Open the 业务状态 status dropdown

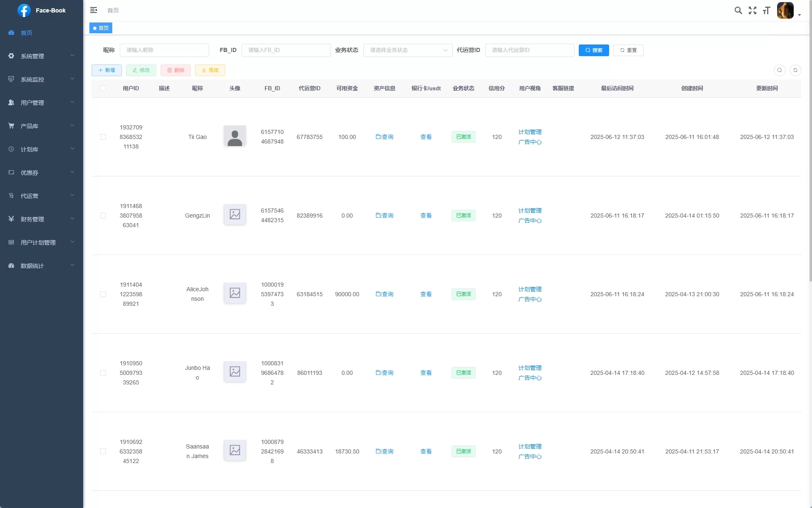point(407,50)
